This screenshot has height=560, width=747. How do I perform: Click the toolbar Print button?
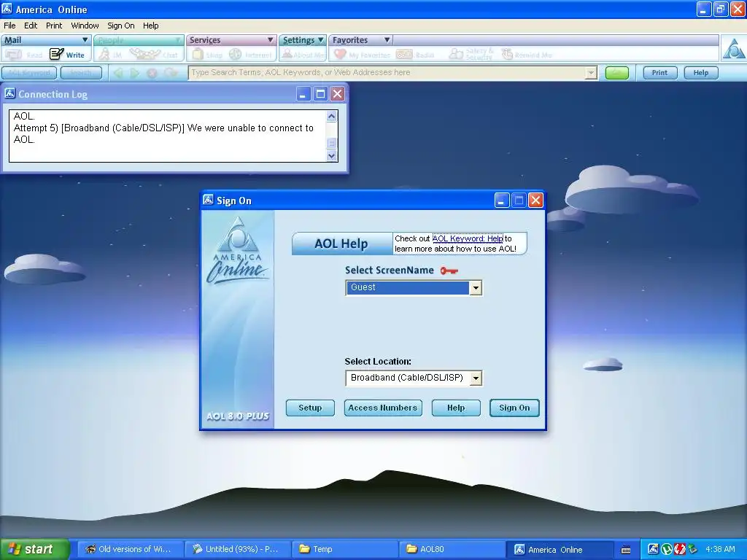[659, 73]
